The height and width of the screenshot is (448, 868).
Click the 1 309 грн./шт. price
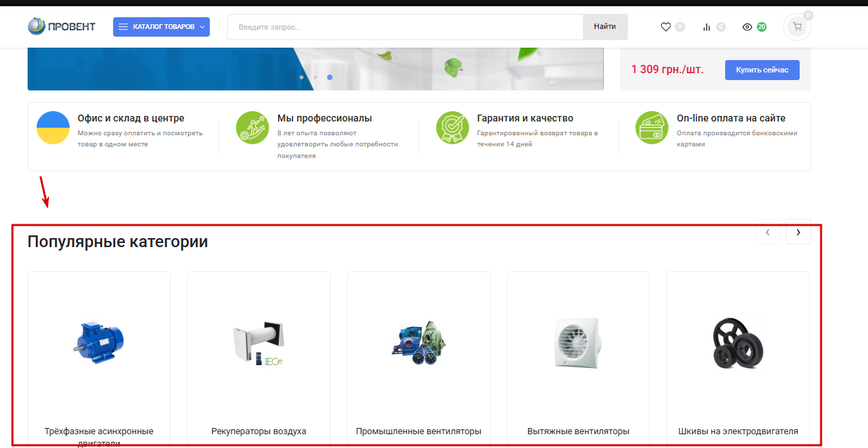667,70
